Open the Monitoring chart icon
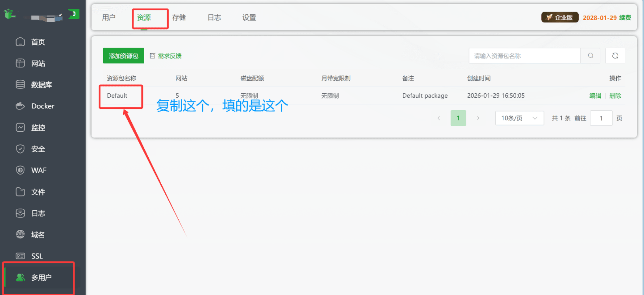This screenshot has width=644, height=295. pos(20,128)
